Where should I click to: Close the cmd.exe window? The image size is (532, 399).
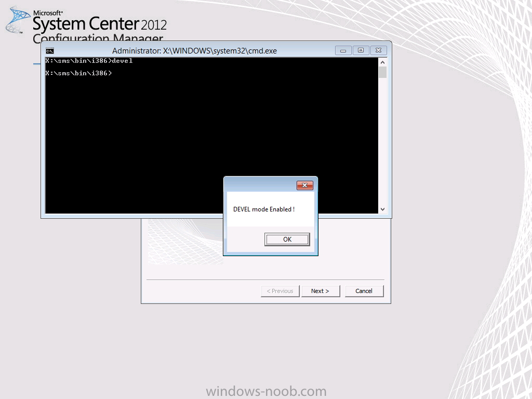[x=379, y=50]
